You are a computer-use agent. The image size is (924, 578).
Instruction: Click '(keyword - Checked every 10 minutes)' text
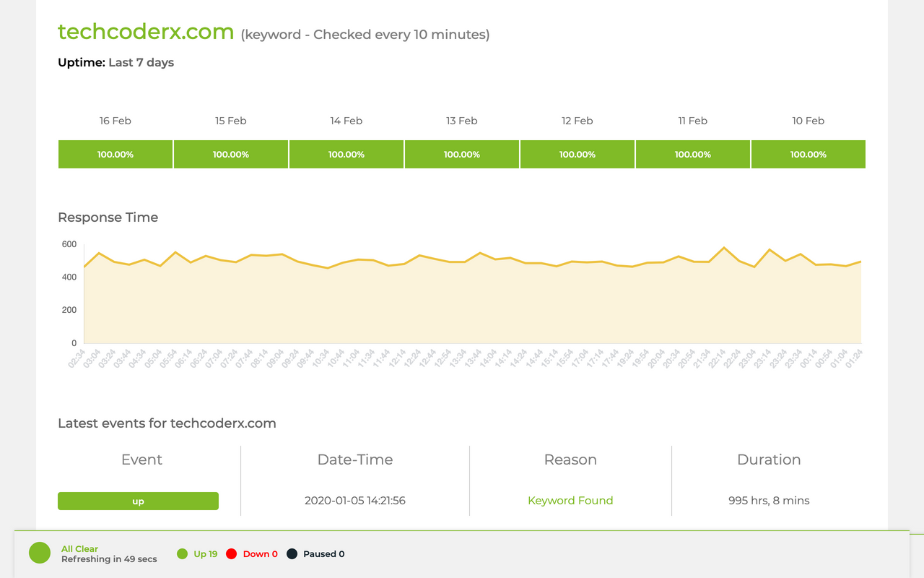[x=365, y=35]
